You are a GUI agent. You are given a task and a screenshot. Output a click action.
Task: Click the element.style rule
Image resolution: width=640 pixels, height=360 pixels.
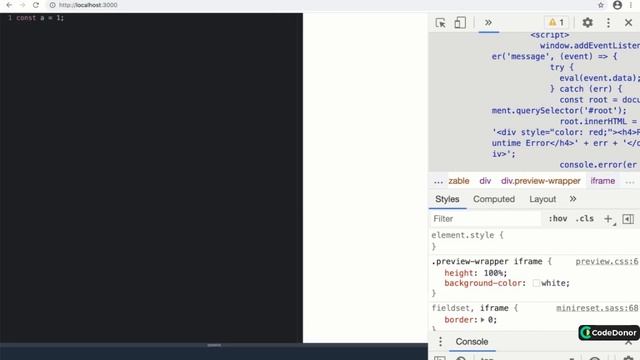coord(467,236)
